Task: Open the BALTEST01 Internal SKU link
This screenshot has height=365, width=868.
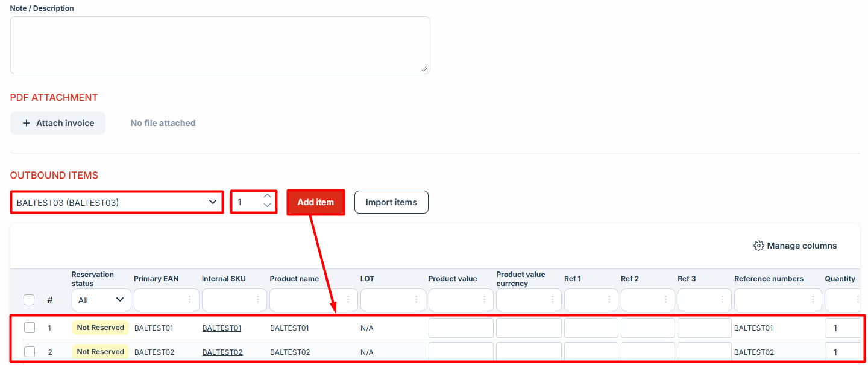Action: [x=222, y=328]
